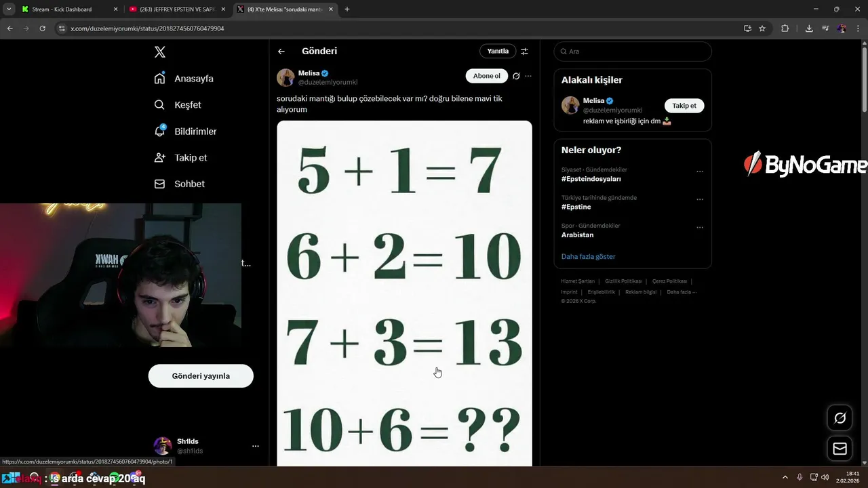Open the Arabistan trend
868x488 pixels.
577,235
